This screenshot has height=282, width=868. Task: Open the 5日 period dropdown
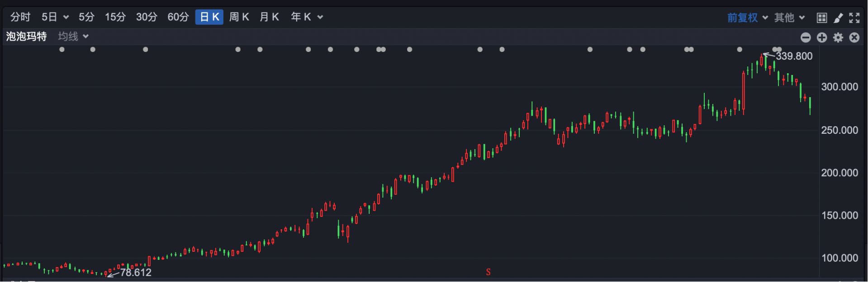point(55,17)
